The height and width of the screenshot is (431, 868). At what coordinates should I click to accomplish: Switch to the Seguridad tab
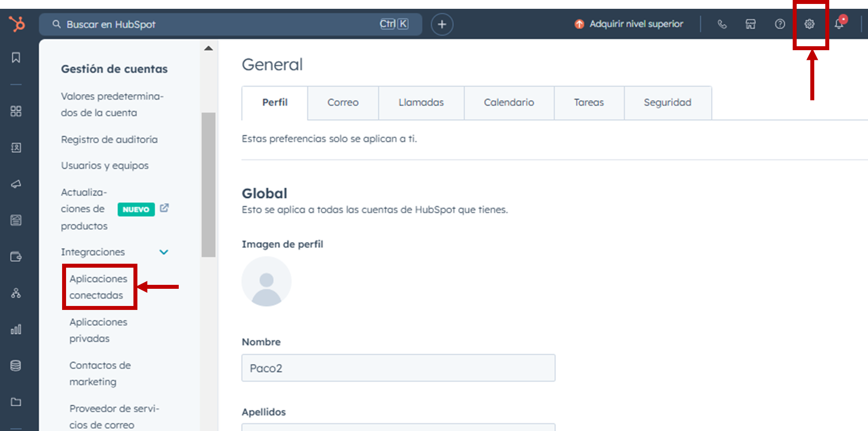[x=667, y=103]
